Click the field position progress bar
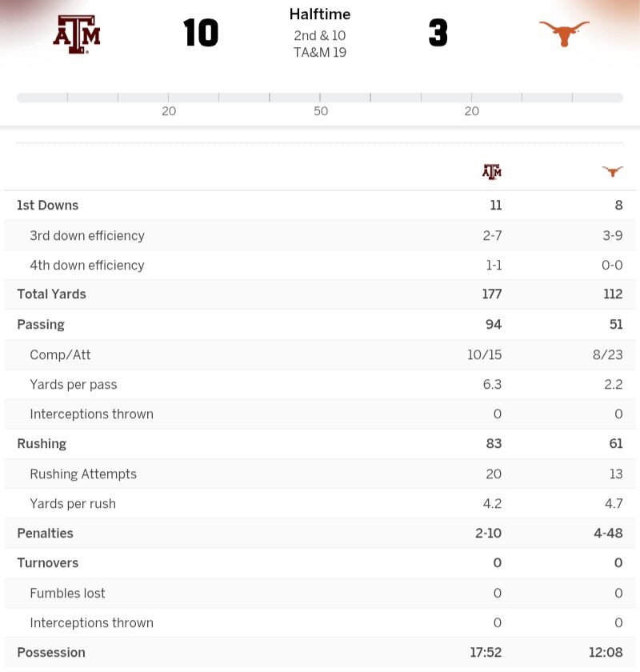 tap(320, 98)
